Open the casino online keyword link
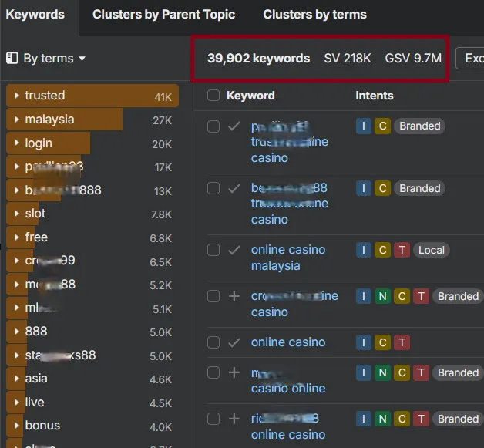The width and height of the screenshot is (484, 448). (x=288, y=389)
